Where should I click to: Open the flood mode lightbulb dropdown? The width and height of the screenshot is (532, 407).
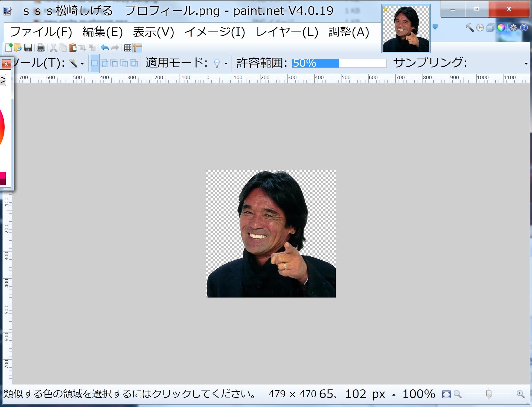point(226,63)
